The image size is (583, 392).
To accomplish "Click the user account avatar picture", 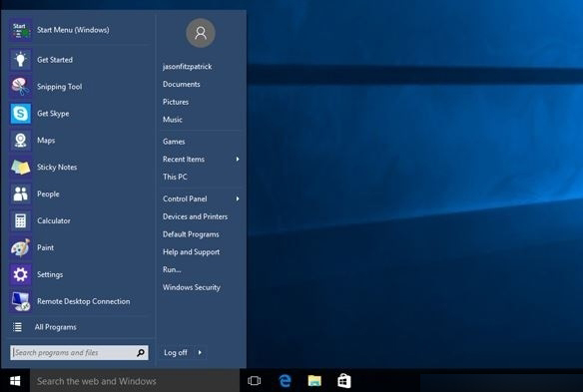I will click(201, 33).
